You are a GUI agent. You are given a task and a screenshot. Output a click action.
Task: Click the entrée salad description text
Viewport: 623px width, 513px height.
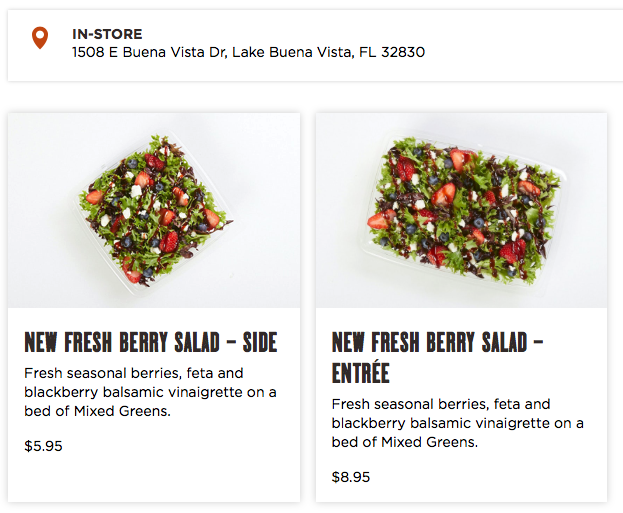(457, 423)
